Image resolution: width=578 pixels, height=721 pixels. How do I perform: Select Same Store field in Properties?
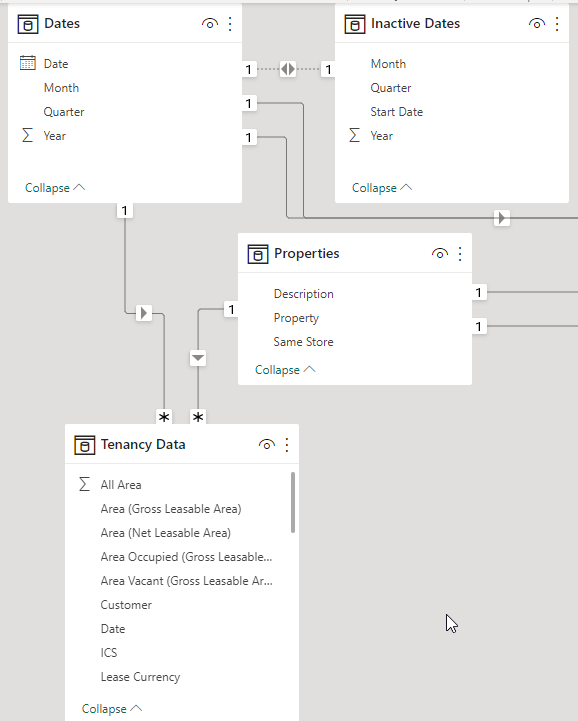[x=303, y=342]
